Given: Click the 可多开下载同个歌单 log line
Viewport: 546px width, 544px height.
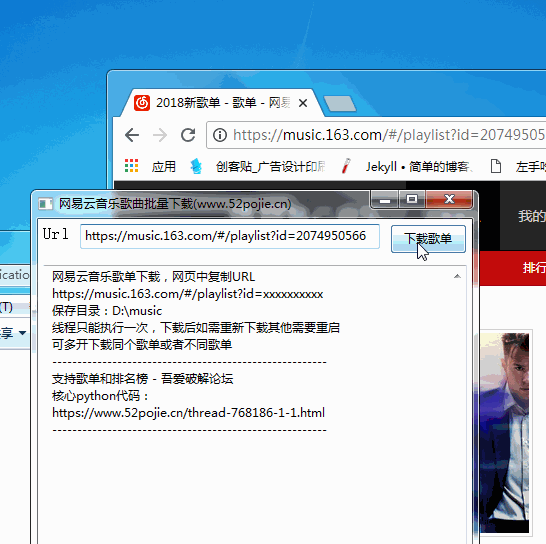Looking at the screenshot, I should click(142, 345).
